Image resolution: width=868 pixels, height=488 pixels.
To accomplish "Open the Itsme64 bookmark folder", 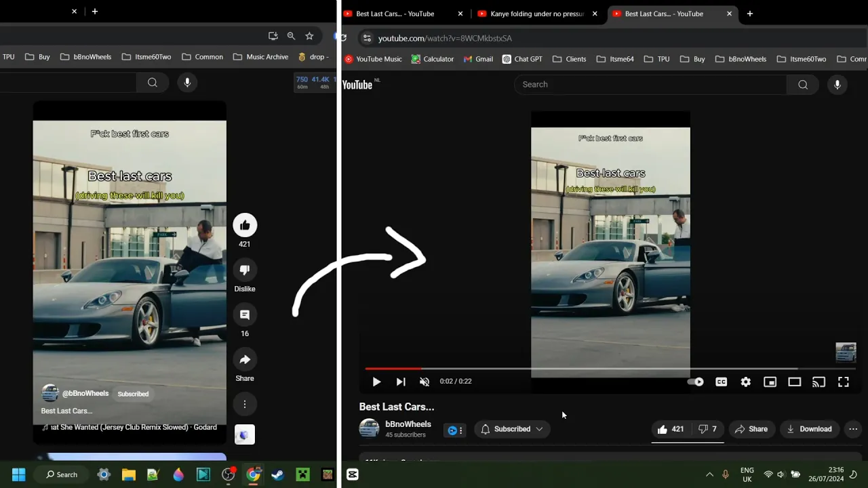I will pos(615,59).
